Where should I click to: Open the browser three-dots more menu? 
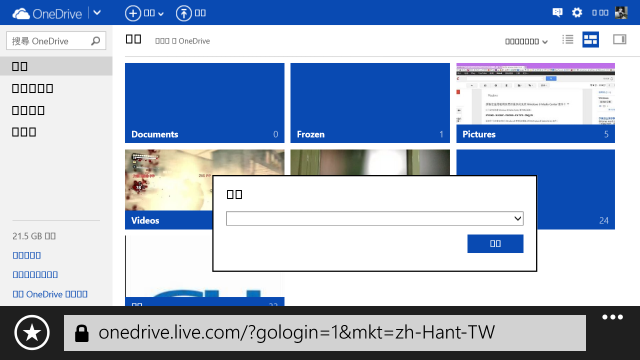click(612, 317)
